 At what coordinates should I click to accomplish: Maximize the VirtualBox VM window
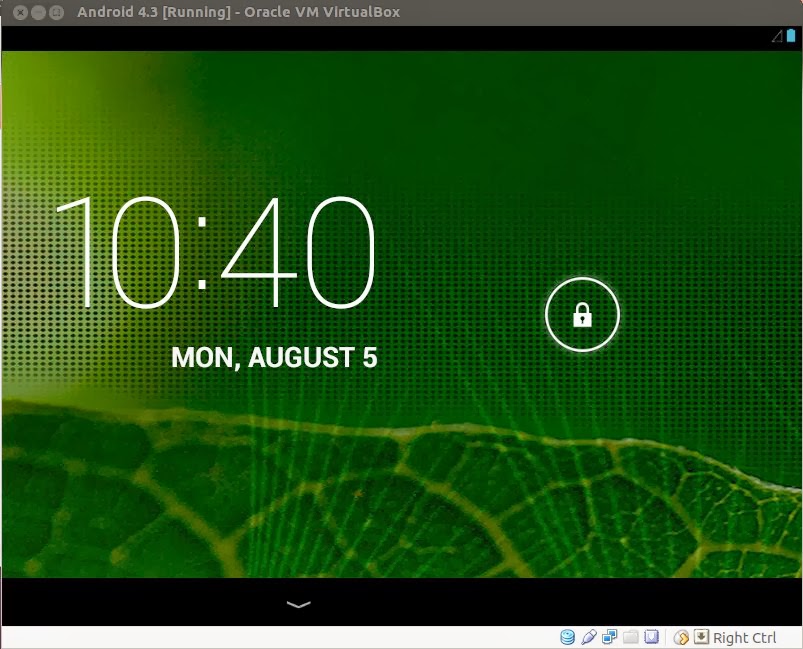[x=56, y=13]
